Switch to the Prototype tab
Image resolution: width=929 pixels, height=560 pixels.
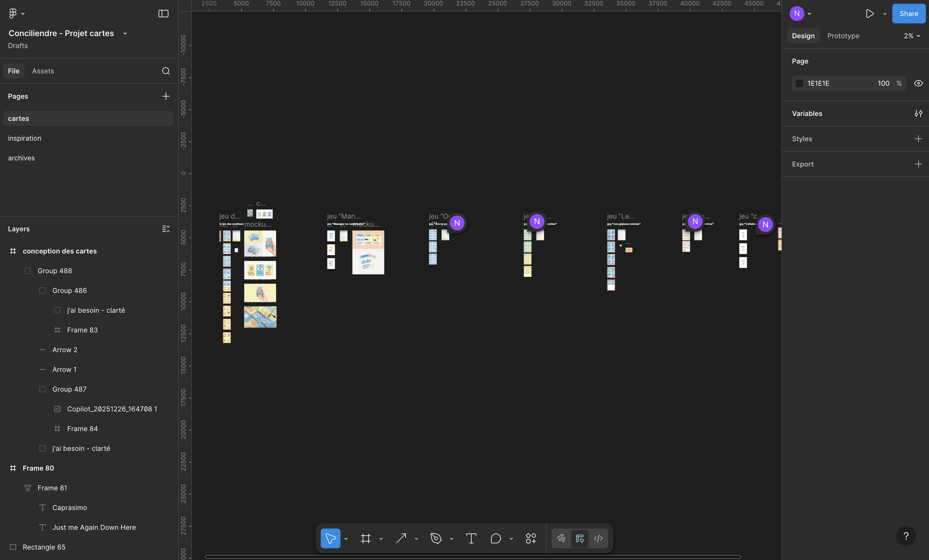843,36
